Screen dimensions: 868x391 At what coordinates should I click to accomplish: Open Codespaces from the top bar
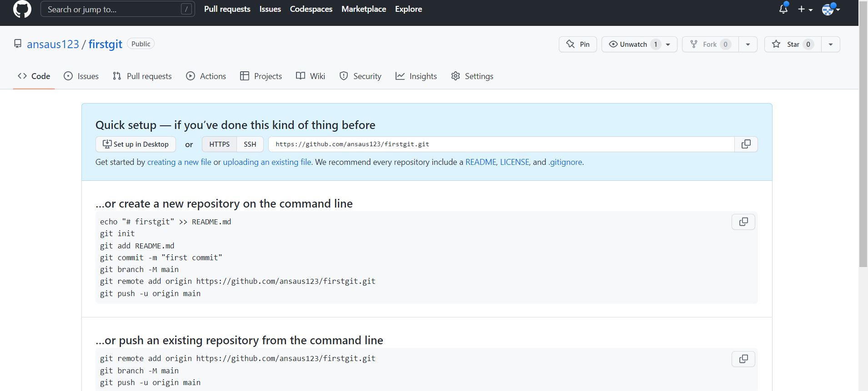pyautogui.click(x=311, y=9)
